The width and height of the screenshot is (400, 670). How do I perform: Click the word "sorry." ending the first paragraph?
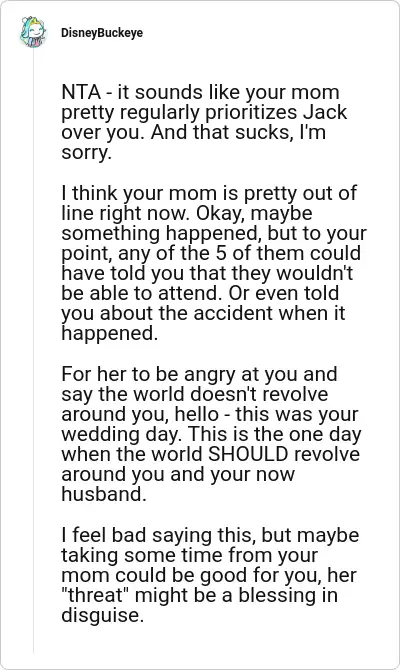(x=86, y=153)
